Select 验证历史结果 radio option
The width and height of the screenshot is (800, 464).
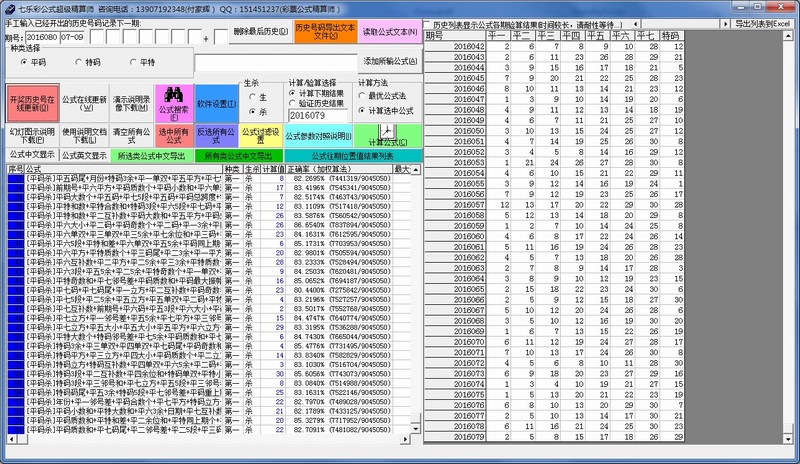coord(293,102)
